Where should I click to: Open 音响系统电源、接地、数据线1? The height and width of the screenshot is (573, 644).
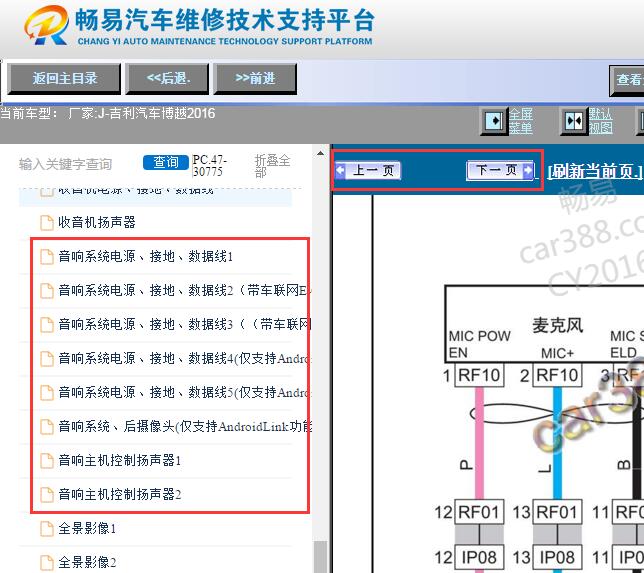[x=145, y=256]
